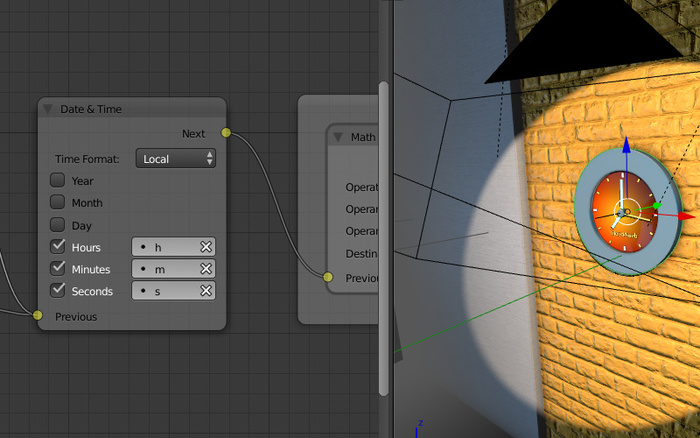Image resolution: width=700 pixels, height=438 pixels.
Task: Clear the Seconds format field
Action: pos(206,291)
